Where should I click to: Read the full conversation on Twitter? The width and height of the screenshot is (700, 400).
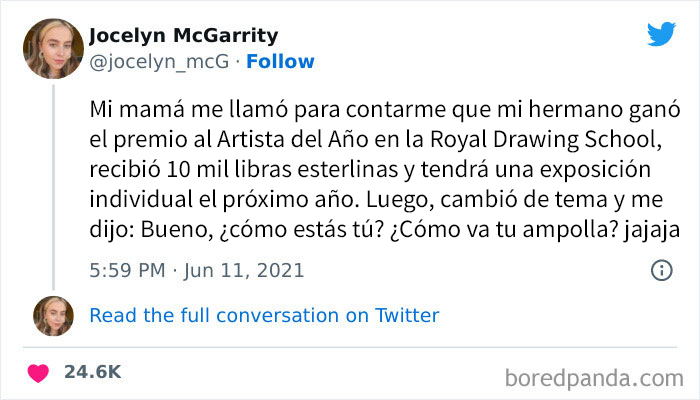tap(264, 316)
